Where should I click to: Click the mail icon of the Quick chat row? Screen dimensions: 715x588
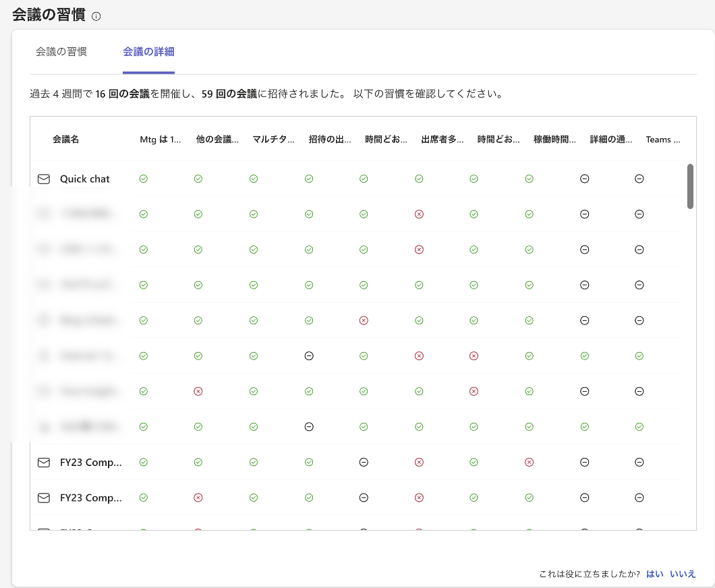point(44,179)
